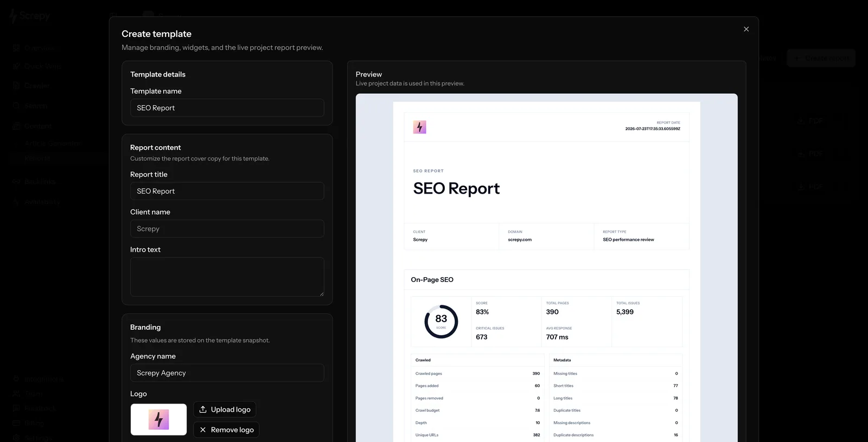Click the Template name input field
Viewport: 868px width, 442px height.
pyautogui.click(x=227, y=108)
